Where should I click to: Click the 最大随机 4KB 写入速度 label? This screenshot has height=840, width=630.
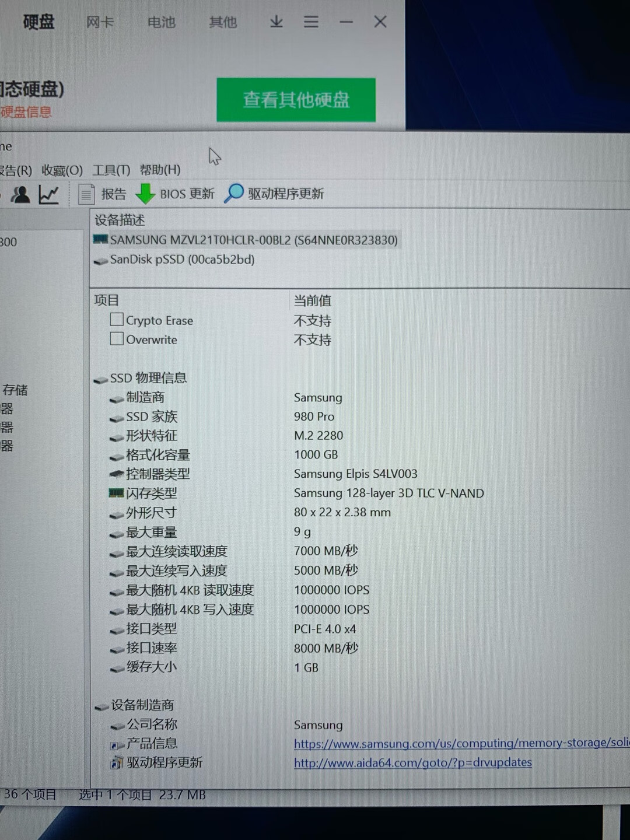click(x=190, y=610)
